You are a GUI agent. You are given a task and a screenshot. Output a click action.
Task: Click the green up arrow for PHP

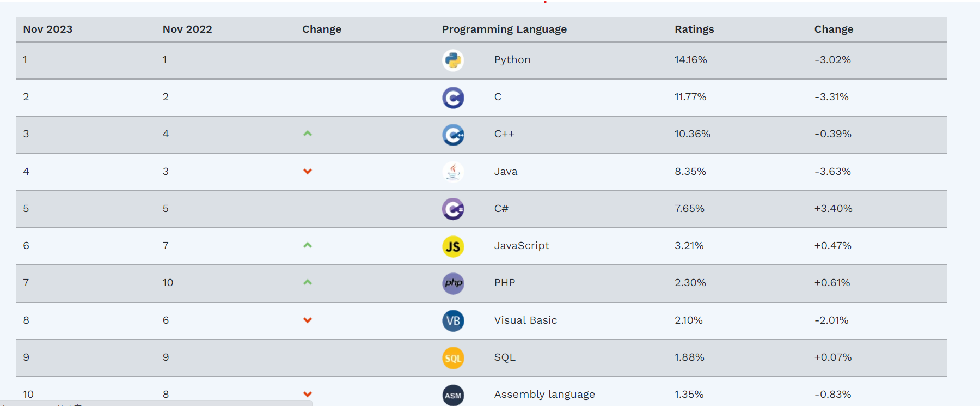pos(308,282)
